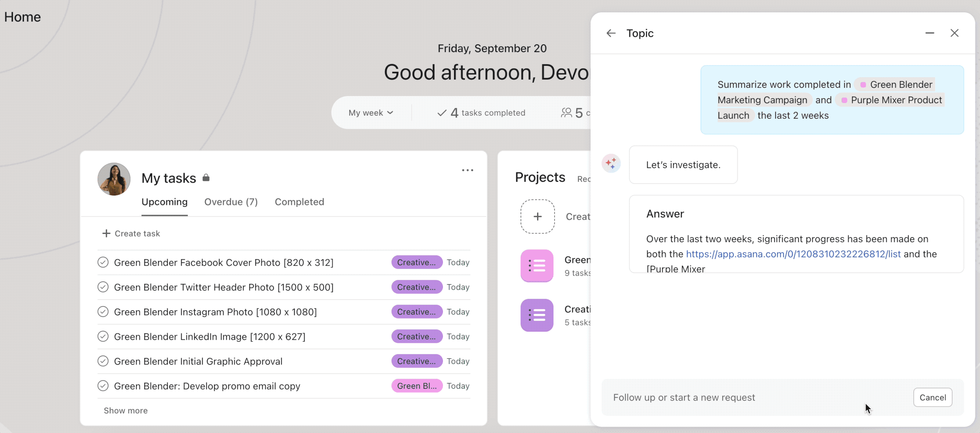980x433 pixels.
Task: Open the app.asana.com link in Answer
Action: pos(793,254)
